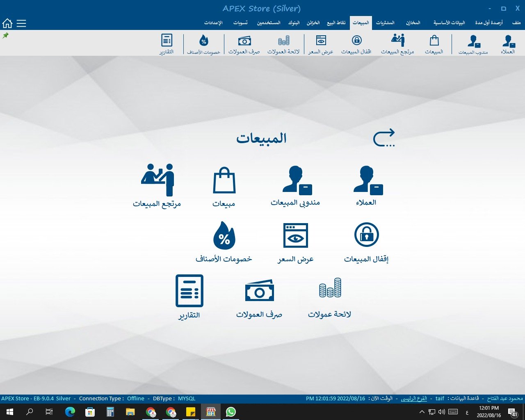Go to home screen via house icon

tap(7, 23)
